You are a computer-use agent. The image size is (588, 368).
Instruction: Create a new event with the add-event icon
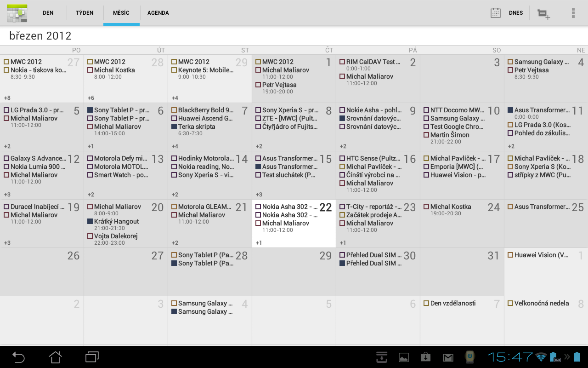544,13
